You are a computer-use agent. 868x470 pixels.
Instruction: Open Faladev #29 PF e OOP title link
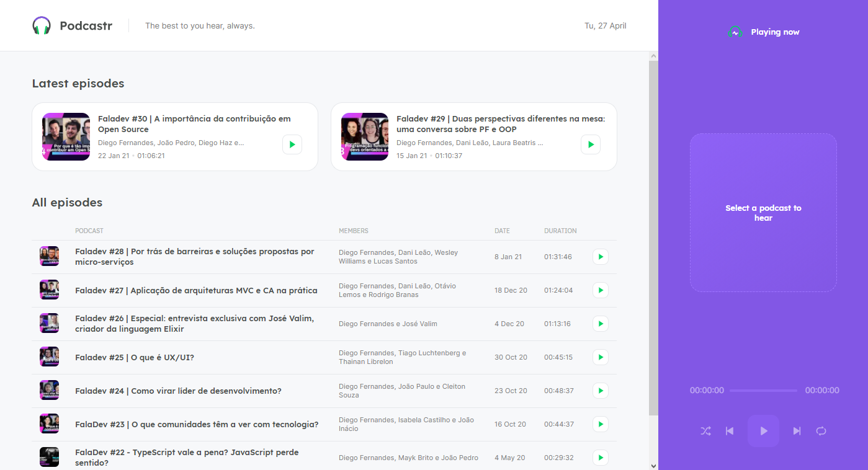coord(501,124)
